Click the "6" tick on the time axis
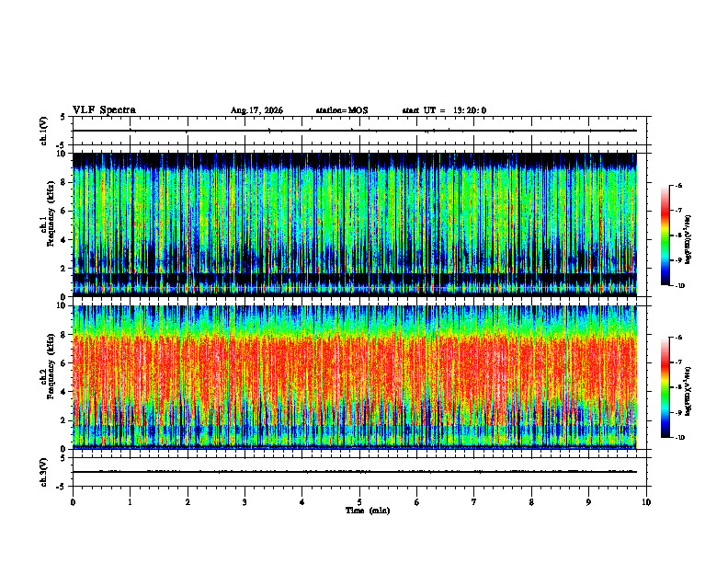Viewport: 728px width, 563px height. tap(417, 502)
